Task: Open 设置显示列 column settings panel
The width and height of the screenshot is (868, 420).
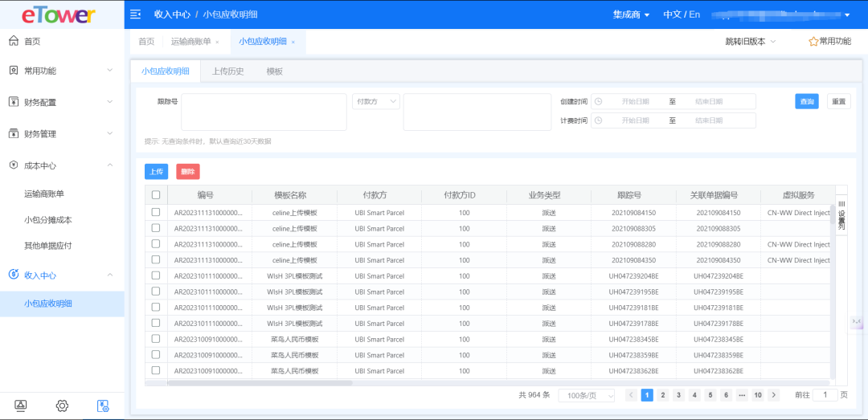Action: 841,214
